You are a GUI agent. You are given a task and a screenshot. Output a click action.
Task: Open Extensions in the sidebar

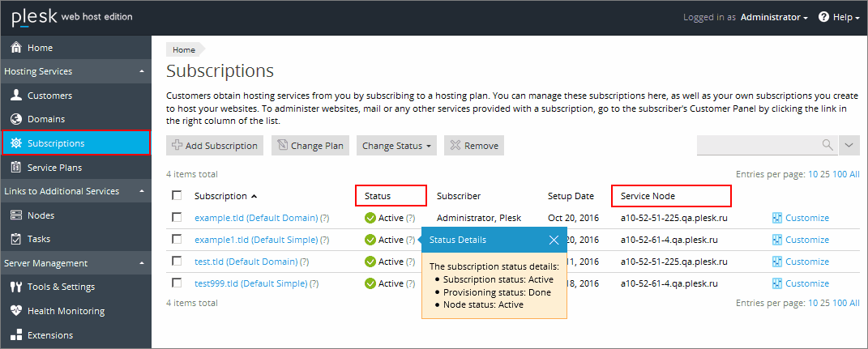click(49, 335)
